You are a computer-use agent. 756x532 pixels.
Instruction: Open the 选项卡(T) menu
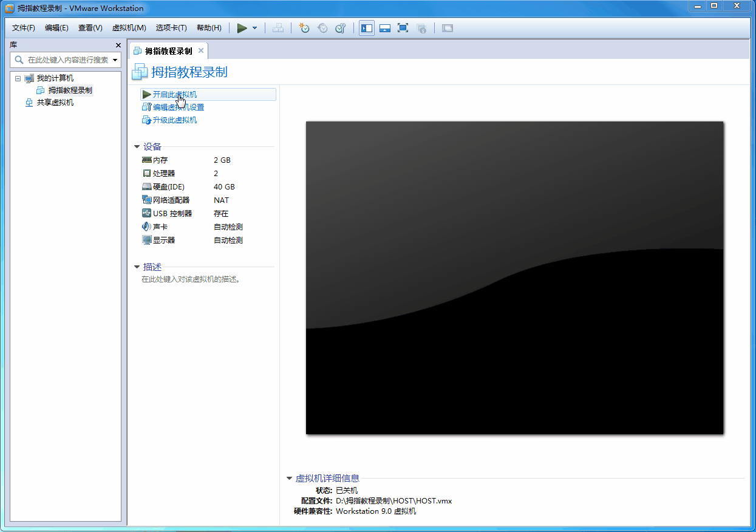click(x=171, y=28)
